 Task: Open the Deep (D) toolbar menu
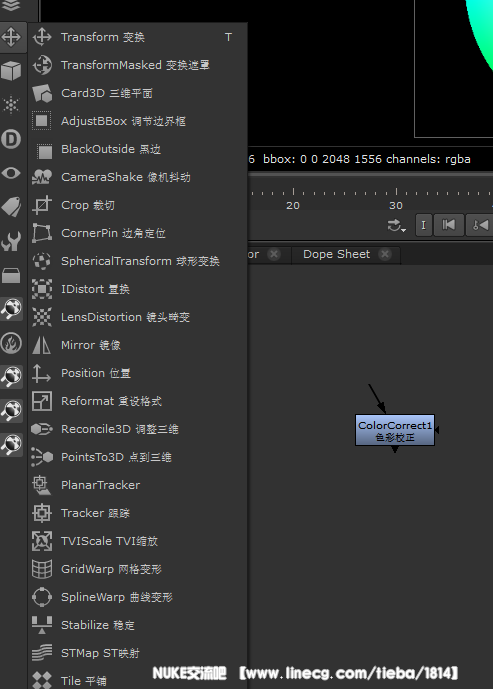11,139
